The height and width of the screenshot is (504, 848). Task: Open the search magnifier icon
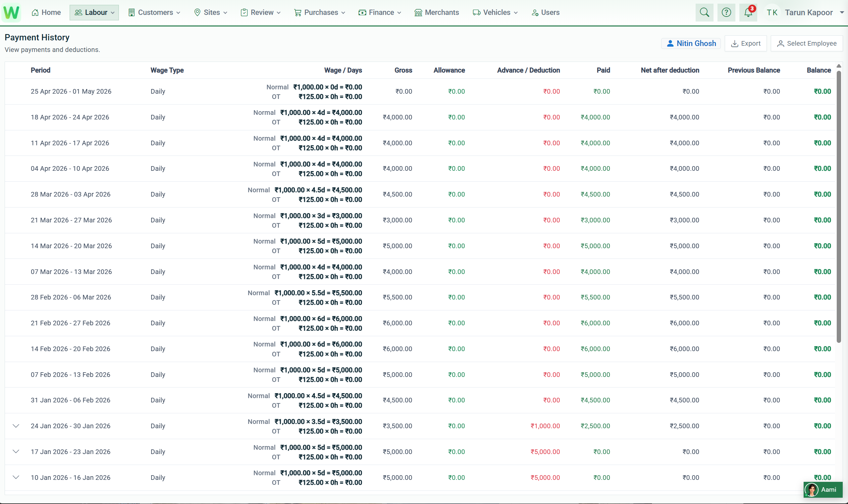(704, 13)
